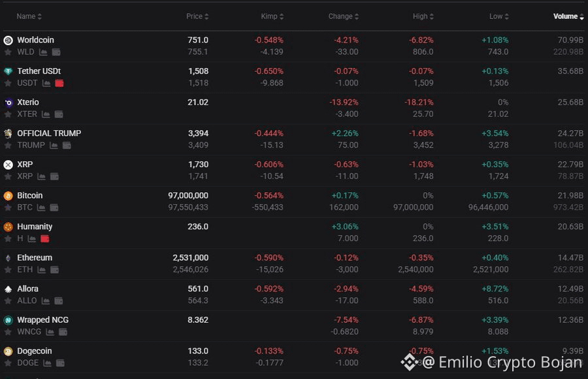Toggle the favorite star for Bitcoin

point(8,208)
